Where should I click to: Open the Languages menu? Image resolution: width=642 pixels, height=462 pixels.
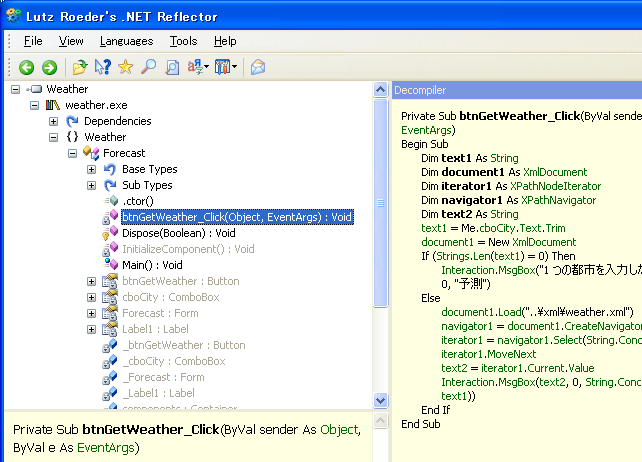(127, 41)
